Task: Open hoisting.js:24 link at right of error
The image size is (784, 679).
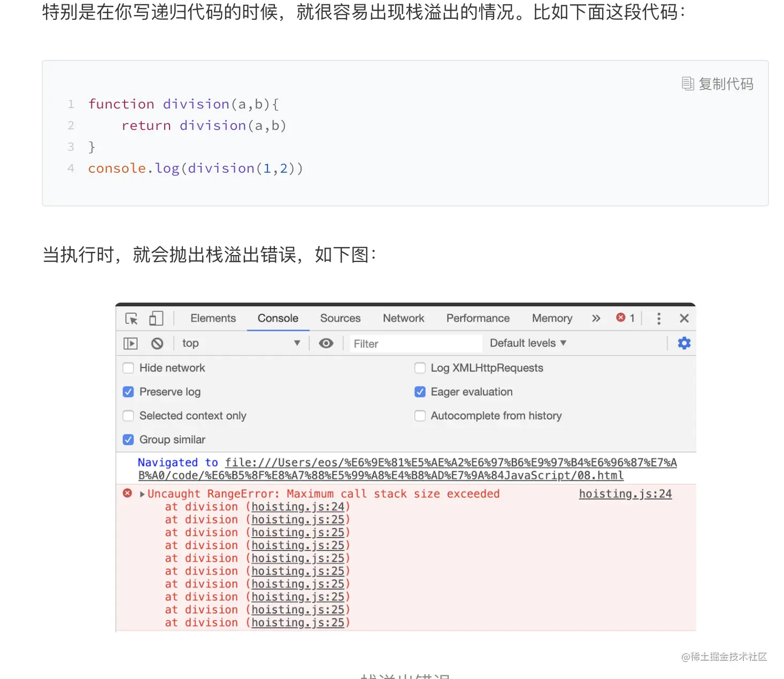Action: pos(625,494)
